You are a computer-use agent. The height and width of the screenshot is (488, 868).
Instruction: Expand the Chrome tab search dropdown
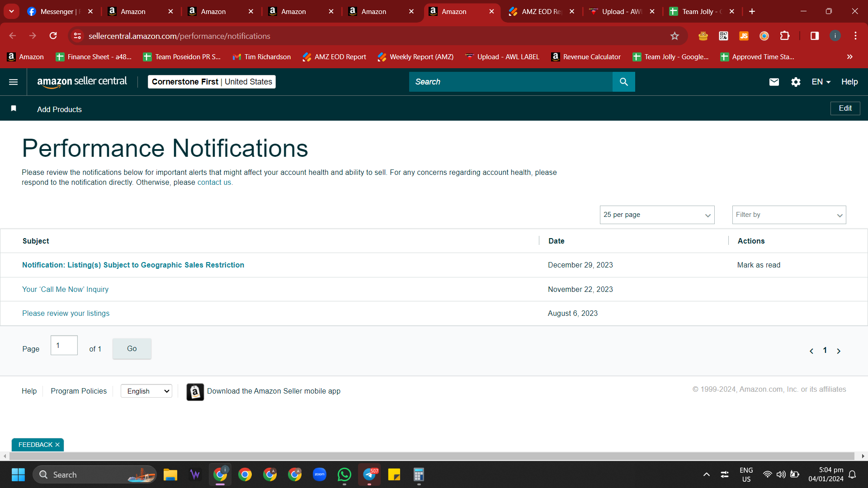click(x=11, y=11)
